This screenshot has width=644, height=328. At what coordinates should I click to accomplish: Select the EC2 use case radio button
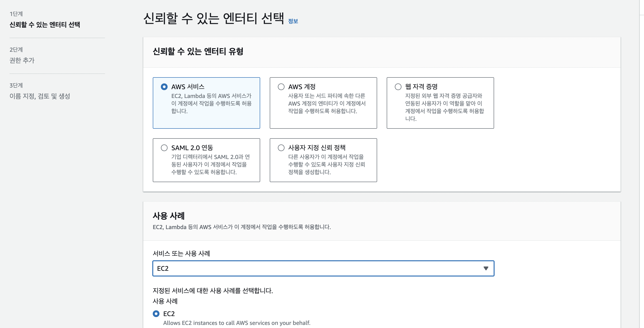tap(156, 313)
